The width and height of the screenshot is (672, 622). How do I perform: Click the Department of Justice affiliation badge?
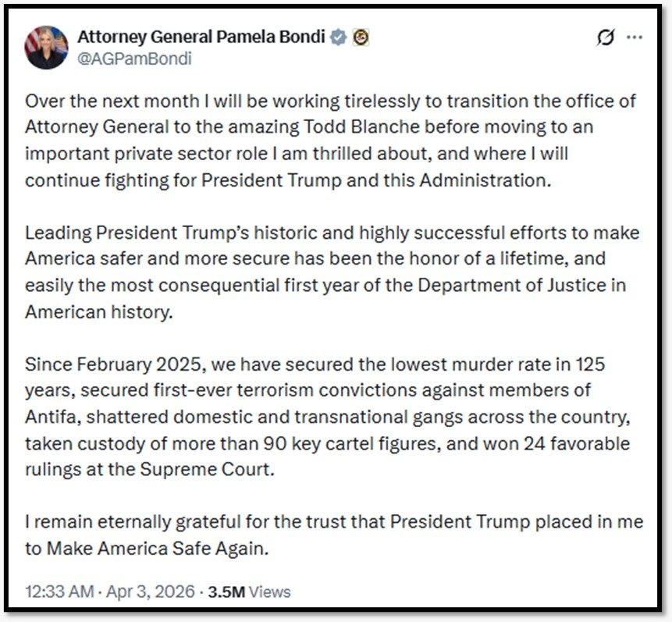[359, 35]
